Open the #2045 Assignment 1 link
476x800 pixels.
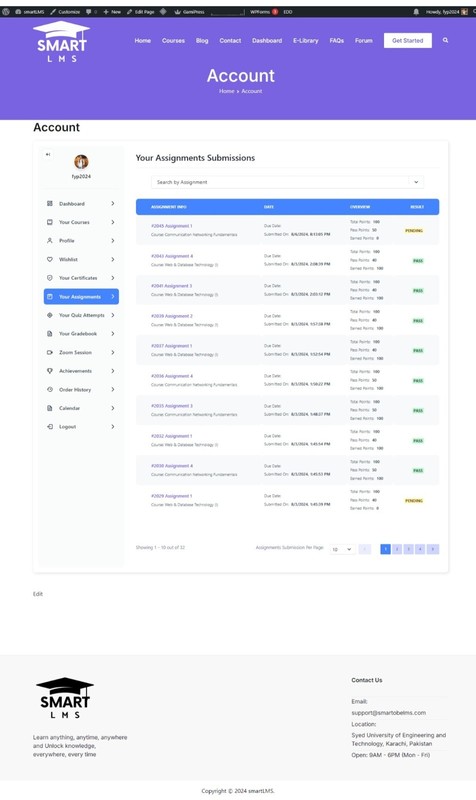(171, 226)
